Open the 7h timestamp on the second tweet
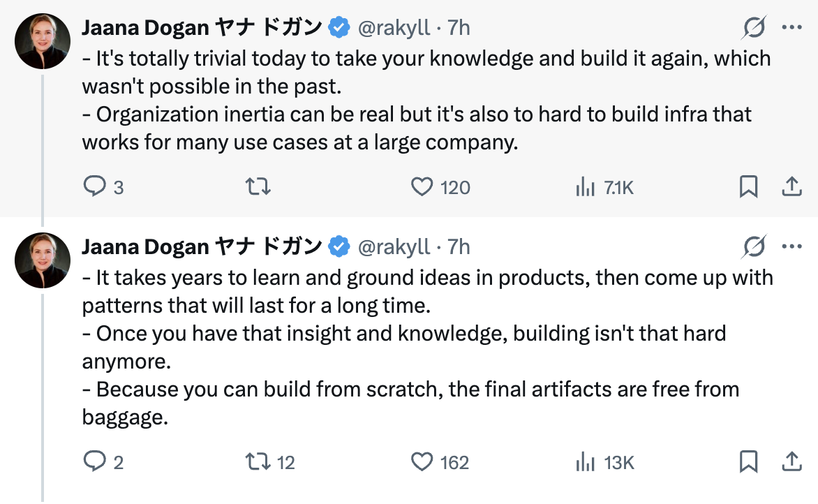Viewport: 818px width, 504px height. (x=459, y=247)
